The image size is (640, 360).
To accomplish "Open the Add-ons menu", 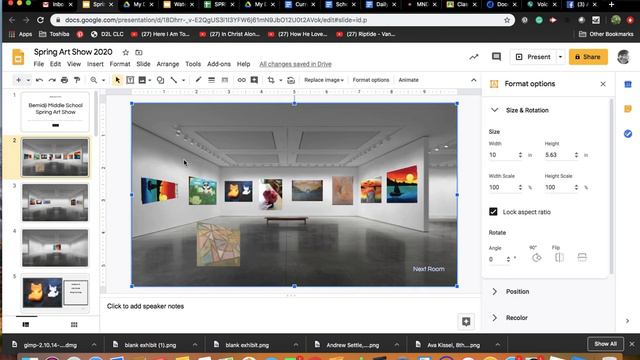I will coord(219,64).
